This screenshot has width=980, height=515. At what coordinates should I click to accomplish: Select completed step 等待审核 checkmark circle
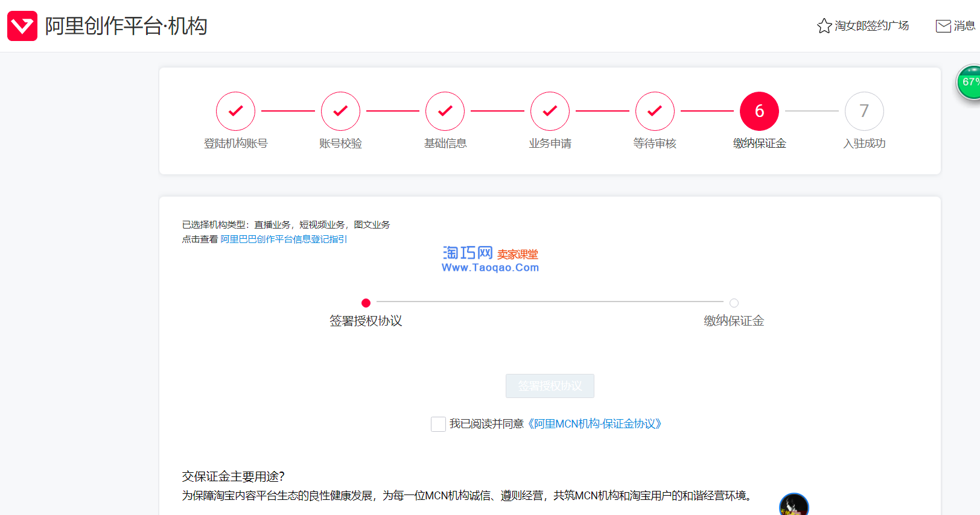655,111
